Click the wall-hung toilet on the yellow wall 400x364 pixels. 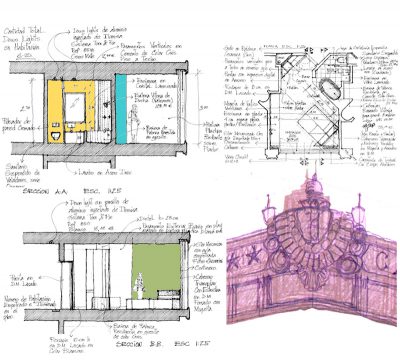point(56,135)
